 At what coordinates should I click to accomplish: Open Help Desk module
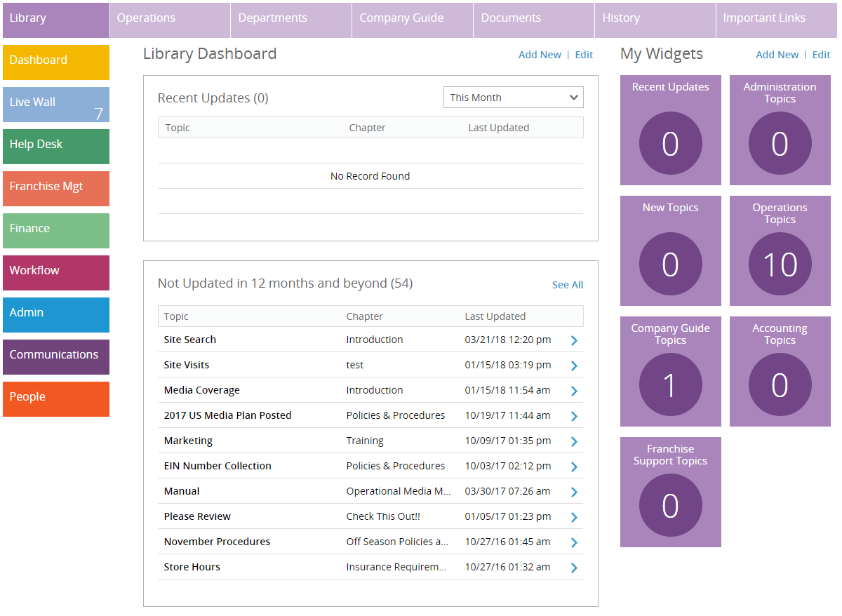pos(56,147)
